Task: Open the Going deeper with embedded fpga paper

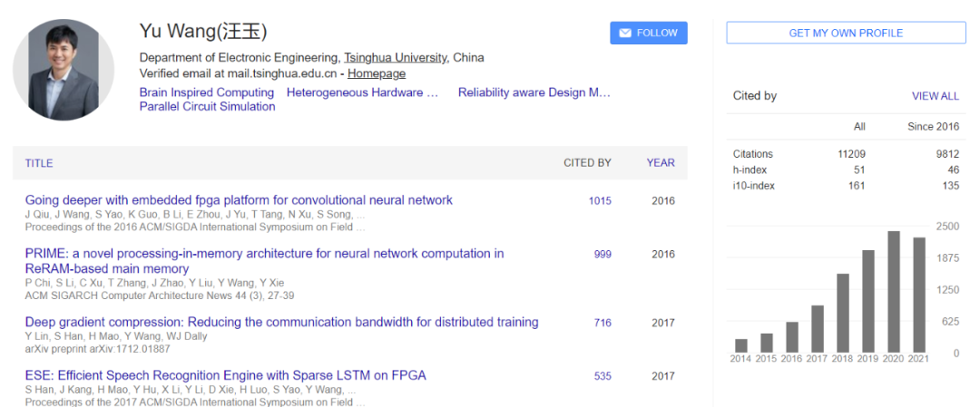Action: pos(239,200)
